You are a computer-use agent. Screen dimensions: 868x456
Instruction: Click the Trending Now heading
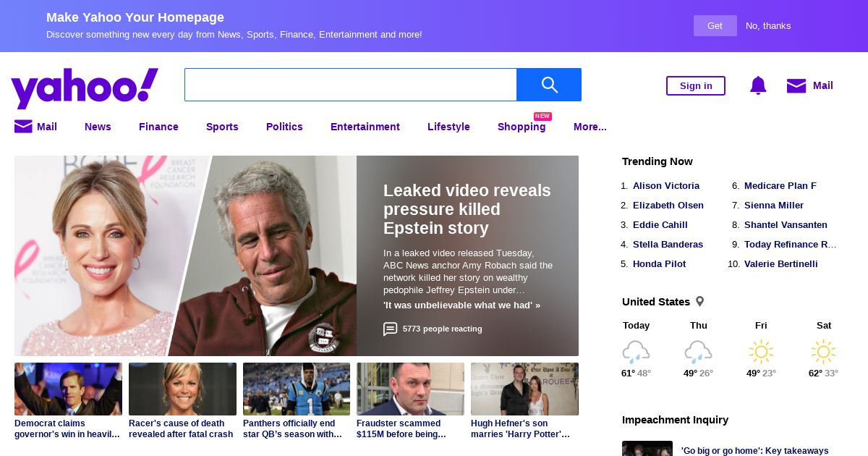[658, 161]
